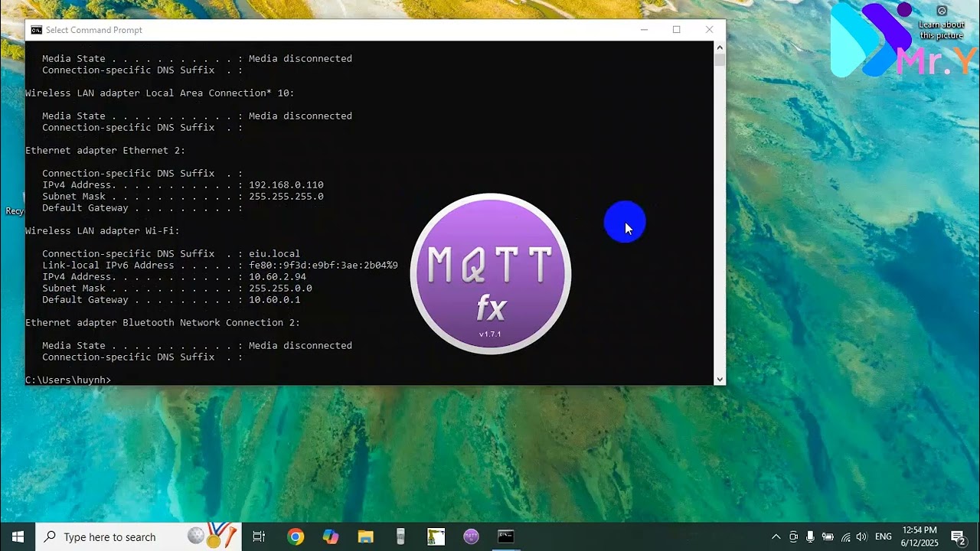Open the microphone tray icon

point(810,536)
